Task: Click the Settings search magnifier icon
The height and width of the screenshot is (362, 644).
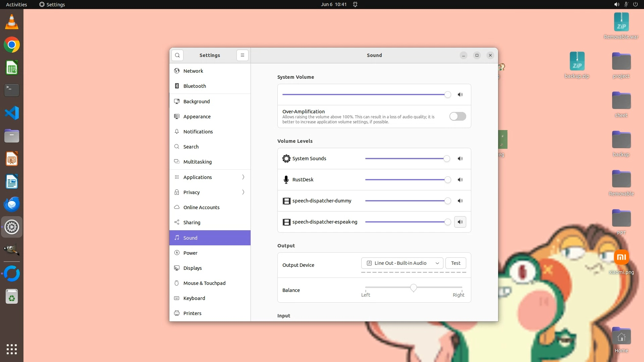Action: pyautogui.click(x=177, y=55)
